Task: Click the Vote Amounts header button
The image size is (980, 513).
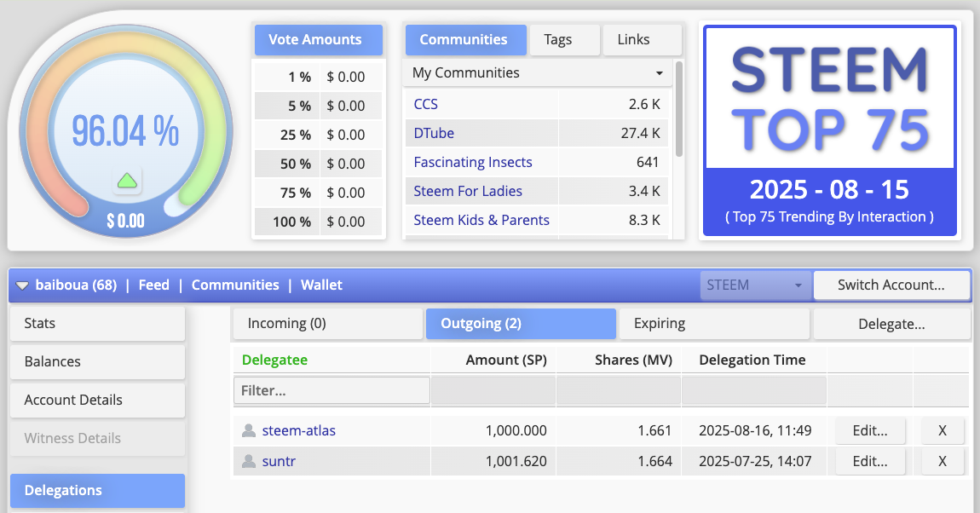Action: tap(318, 40)
